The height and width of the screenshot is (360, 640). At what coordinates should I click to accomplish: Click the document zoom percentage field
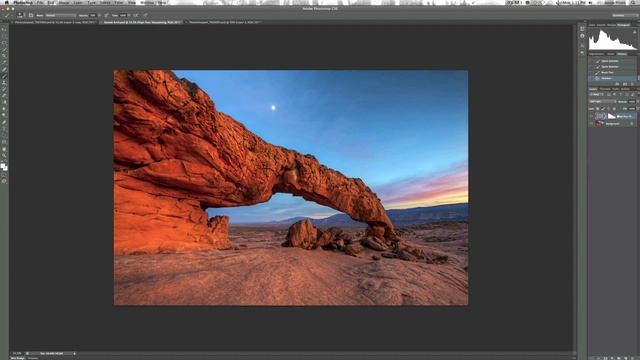(x=17, y=353)
